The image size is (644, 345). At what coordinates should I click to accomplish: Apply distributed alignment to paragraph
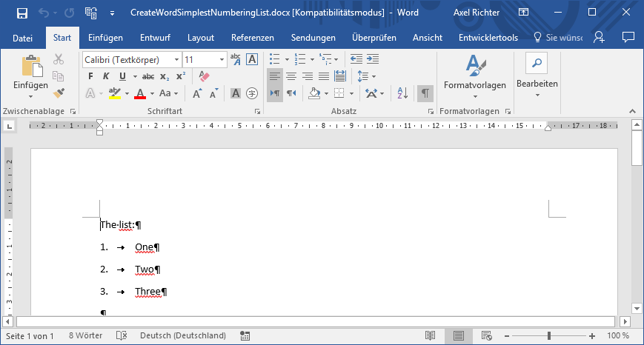point(340,76)
